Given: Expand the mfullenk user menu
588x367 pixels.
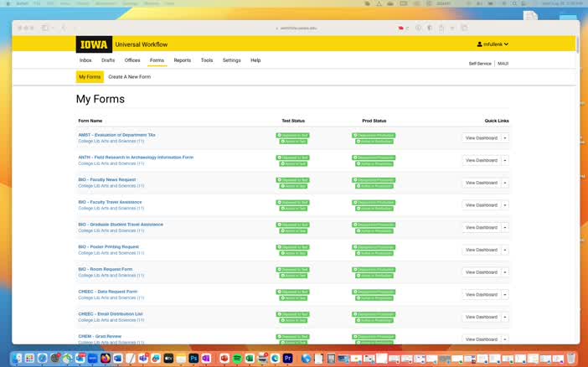Looking at the screenshot, I should tap(493, 44).
